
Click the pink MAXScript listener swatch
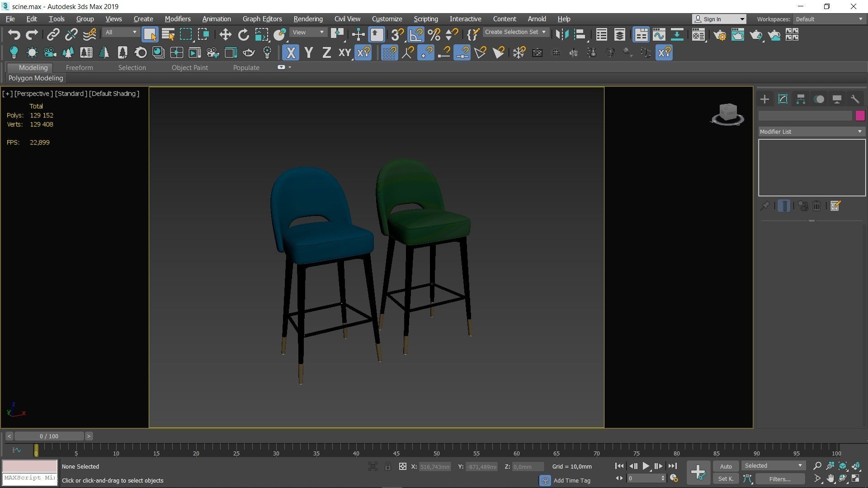click(x=30, y=466)
